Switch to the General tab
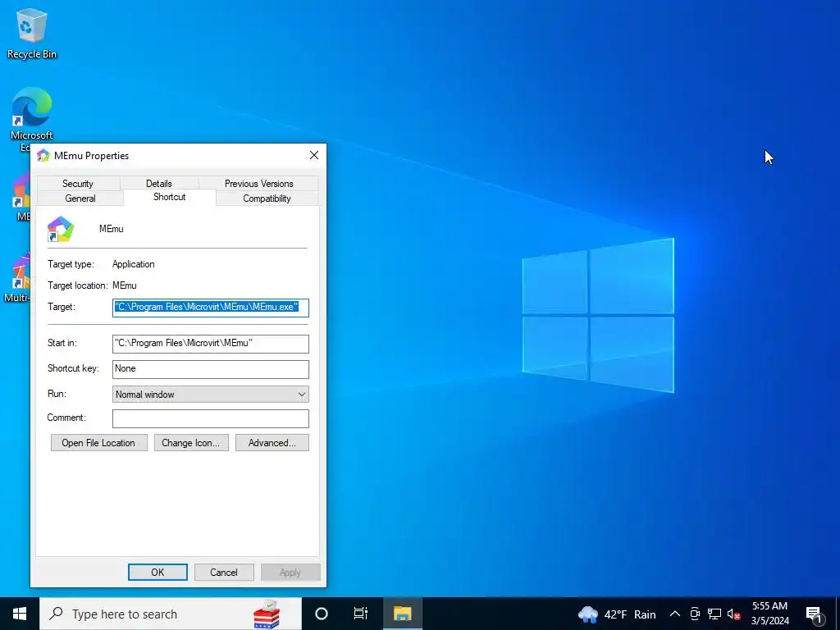This screenshot has height=630, width=840. tap(80, 199)
